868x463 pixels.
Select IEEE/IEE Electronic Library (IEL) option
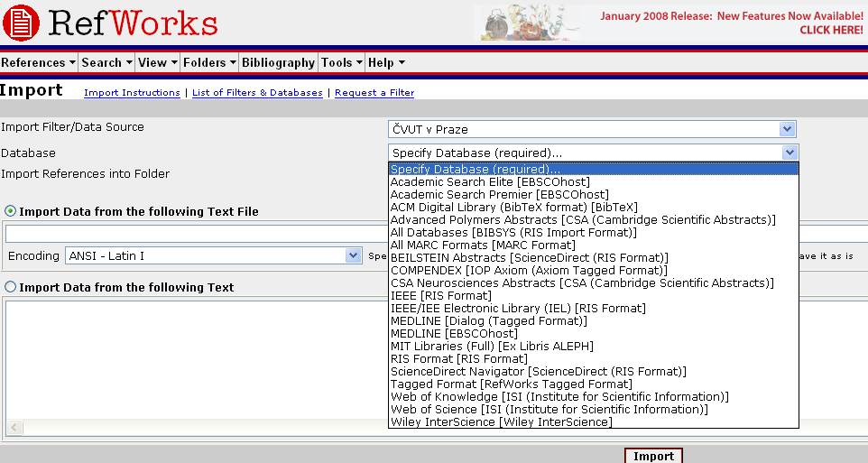(594, 308)
